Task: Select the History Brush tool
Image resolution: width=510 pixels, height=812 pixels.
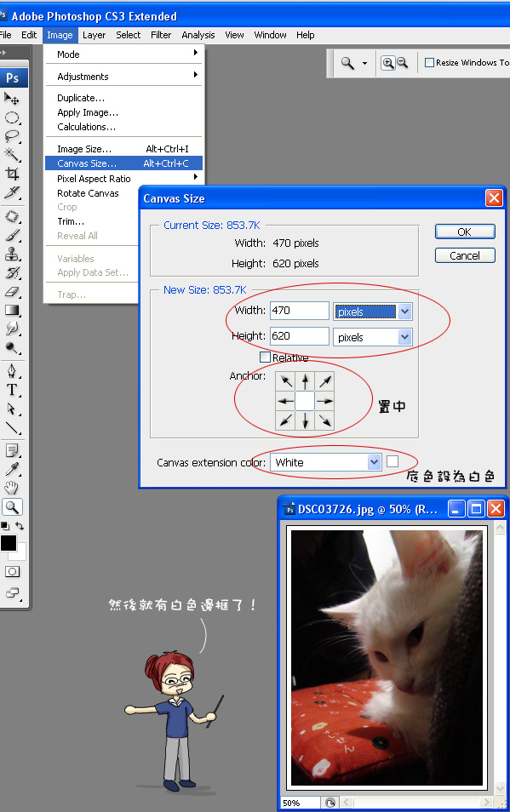Action: (x=12, y=273)
